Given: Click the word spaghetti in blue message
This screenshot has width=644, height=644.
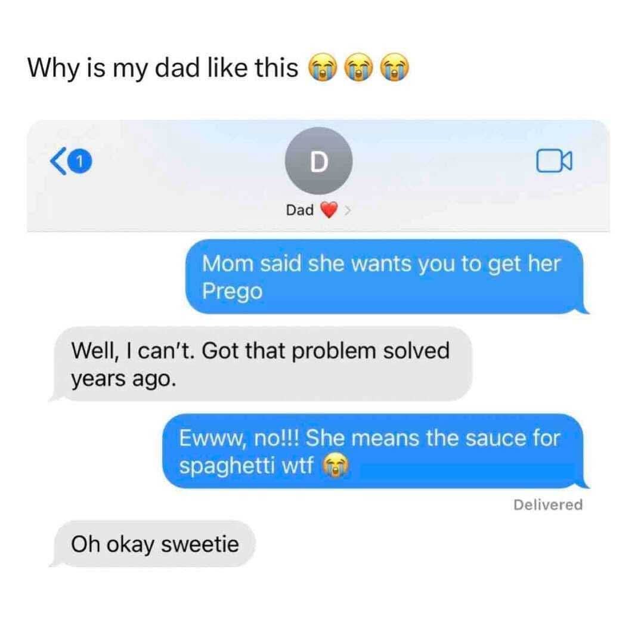Looking at the screenshot, I should 227,466.
